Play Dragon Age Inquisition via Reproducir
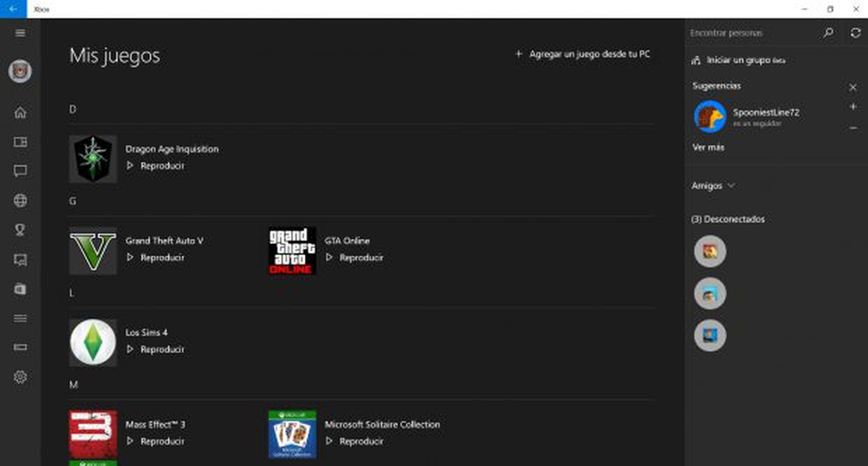868x466 pixels. pyautogui.click(x=156, y=166)
